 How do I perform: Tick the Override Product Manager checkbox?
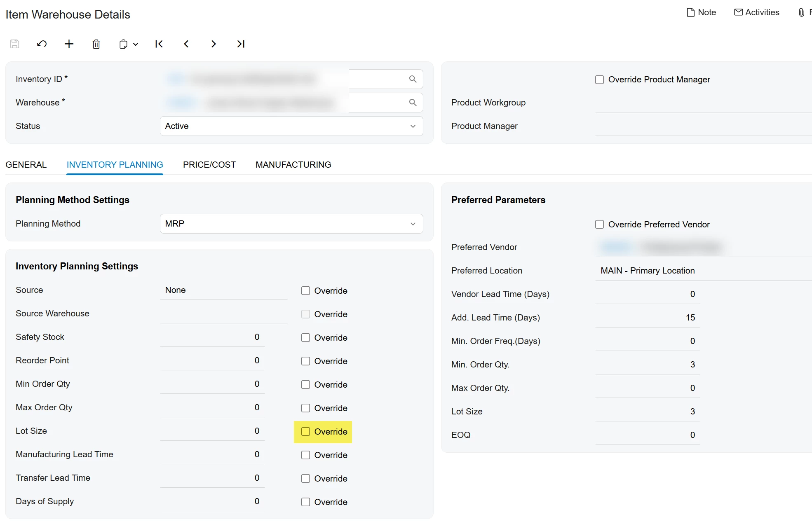click(x=599, y=80)
